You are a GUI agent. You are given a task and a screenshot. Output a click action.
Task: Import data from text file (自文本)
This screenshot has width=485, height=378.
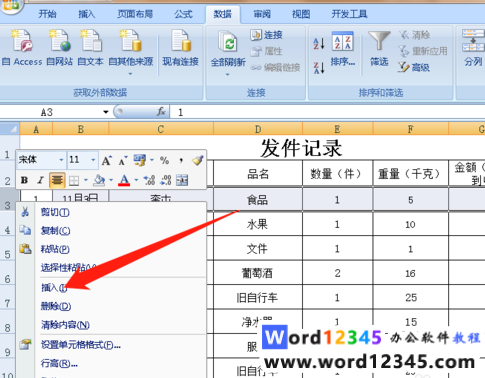90,48
